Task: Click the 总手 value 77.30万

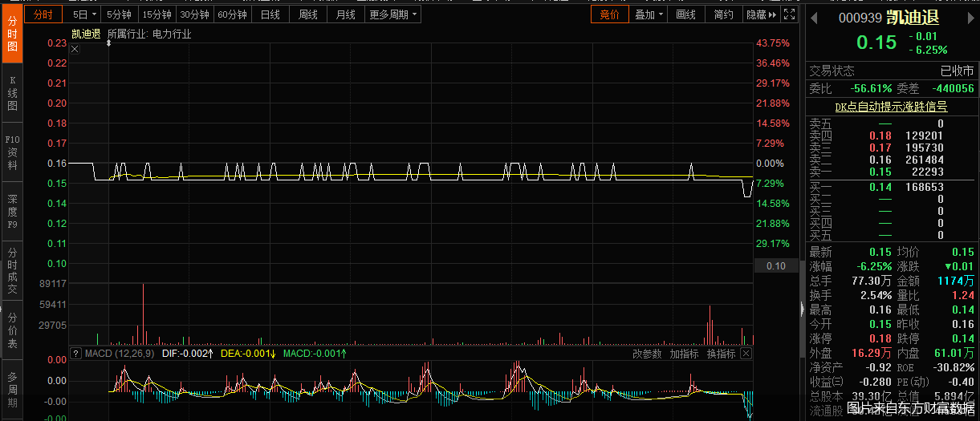Action: click(x=872, y=281)
